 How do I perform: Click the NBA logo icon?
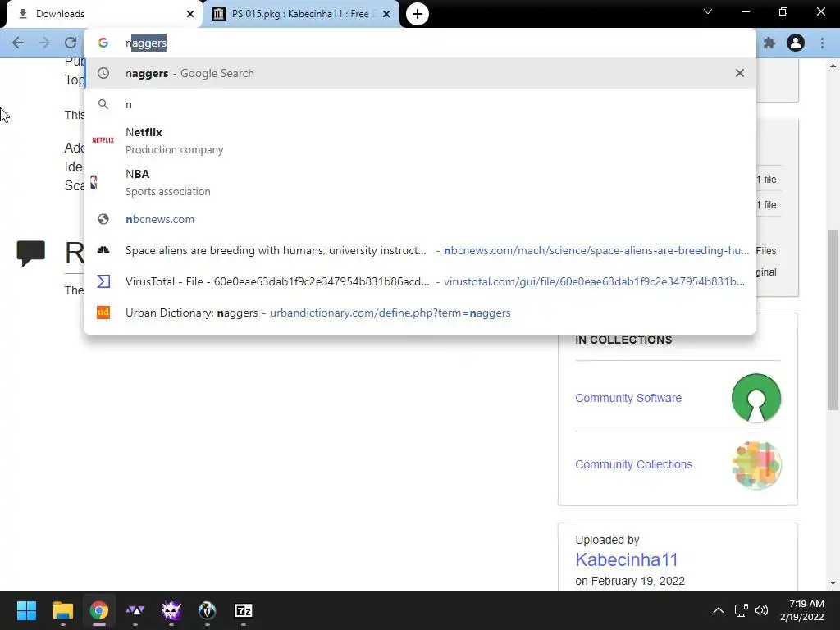(x=94, y=182)
